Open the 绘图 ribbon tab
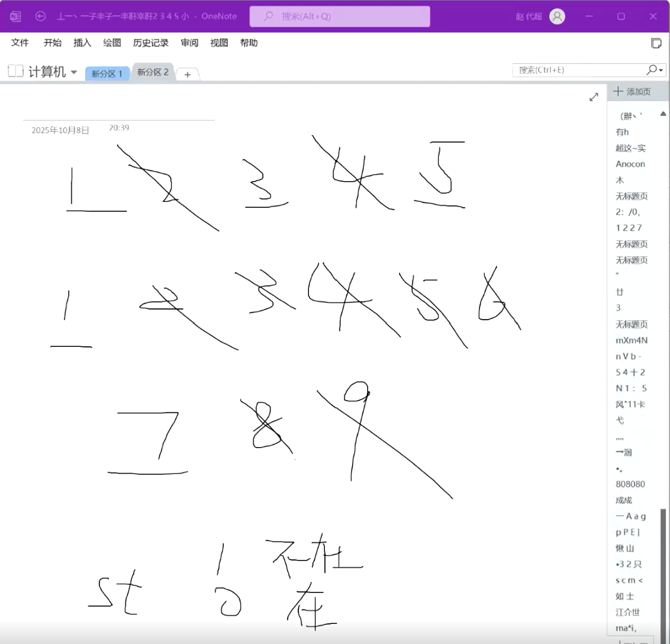Screen dimensions: 670x644 pos(112,43)
